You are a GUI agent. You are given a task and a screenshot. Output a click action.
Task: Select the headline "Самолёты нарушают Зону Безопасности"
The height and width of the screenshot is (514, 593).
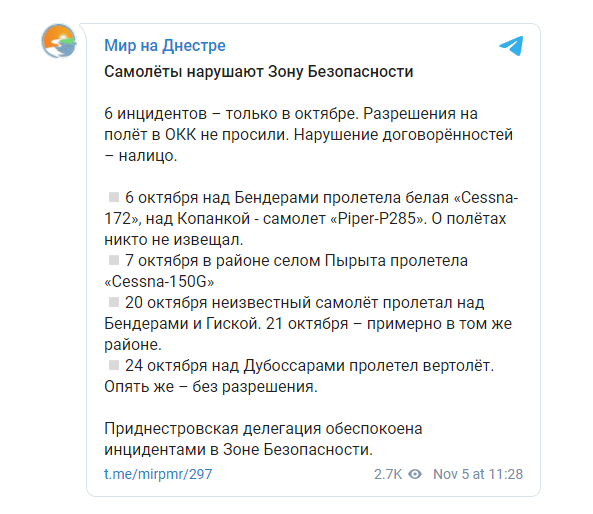(x=259, y=72)
